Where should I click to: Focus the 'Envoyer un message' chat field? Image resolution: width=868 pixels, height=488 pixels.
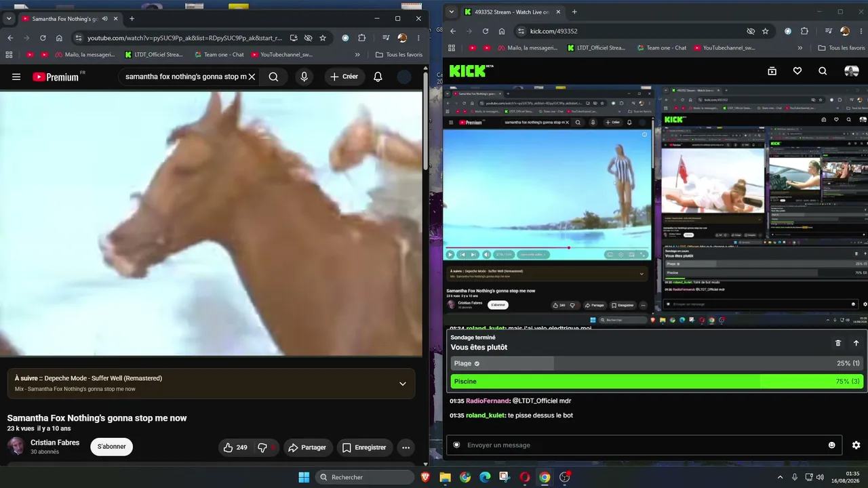[644, 445]
